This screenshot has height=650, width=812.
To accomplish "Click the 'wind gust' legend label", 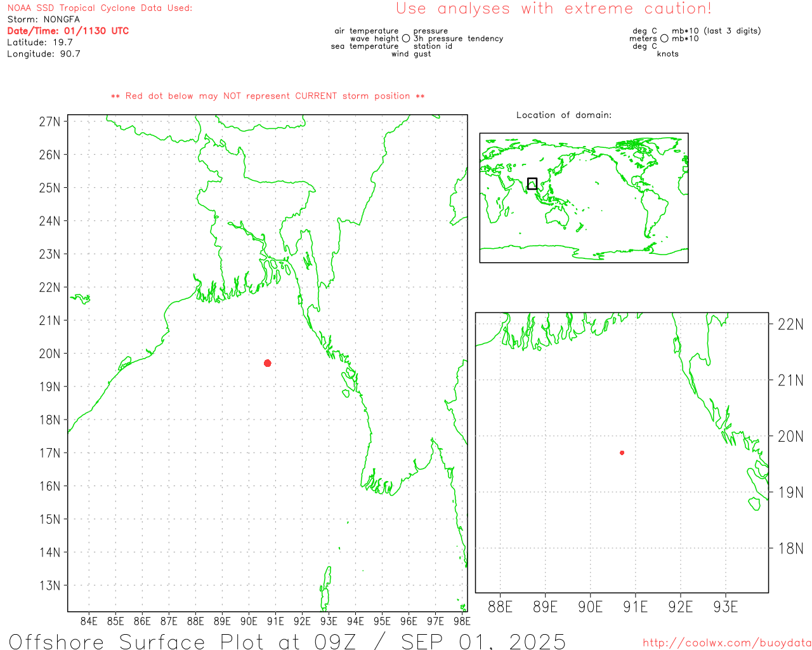I will click(411, 54).
